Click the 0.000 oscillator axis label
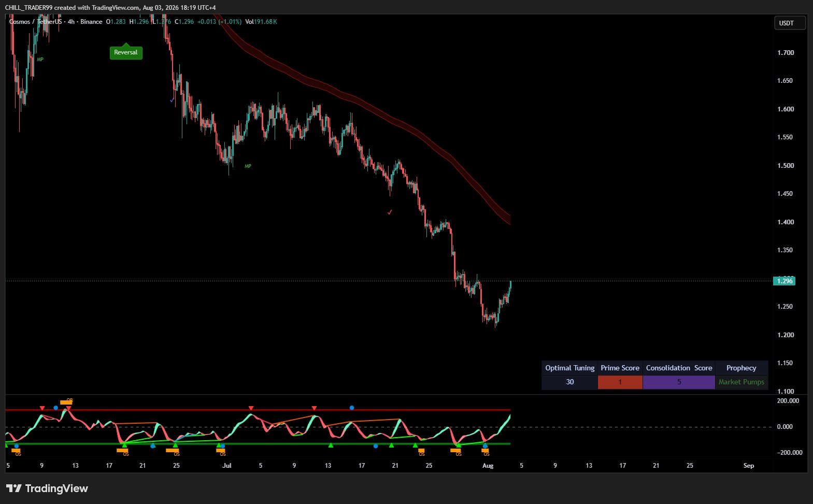Screen dimensions: 813x504 coord(786,427)
